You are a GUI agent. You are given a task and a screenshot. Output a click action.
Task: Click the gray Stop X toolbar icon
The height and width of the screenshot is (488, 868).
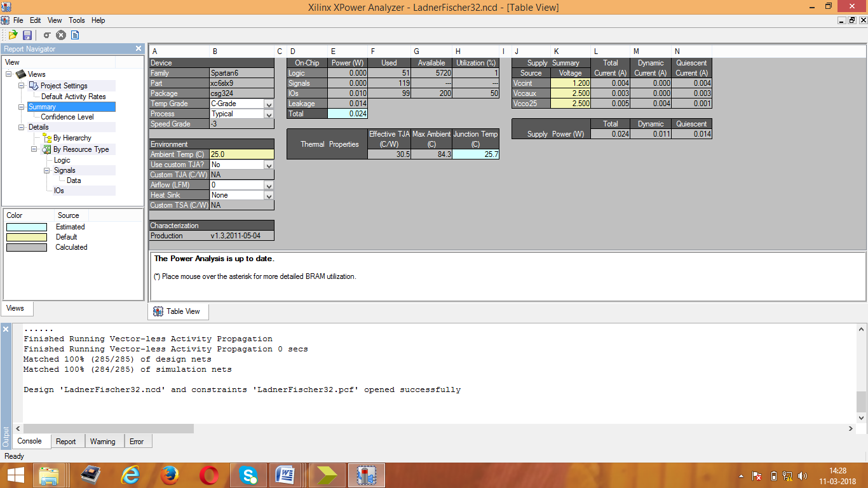coord(61,35)
